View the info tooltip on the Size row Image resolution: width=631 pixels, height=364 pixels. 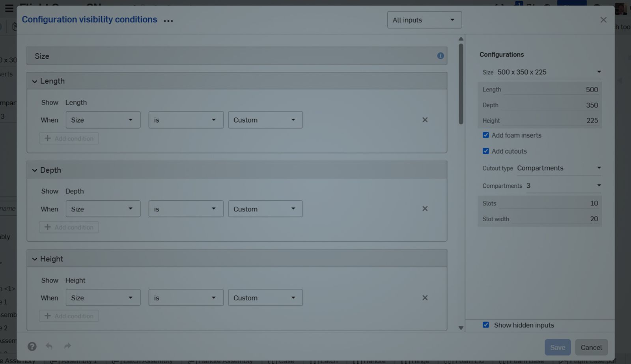(x=441, y=56)
